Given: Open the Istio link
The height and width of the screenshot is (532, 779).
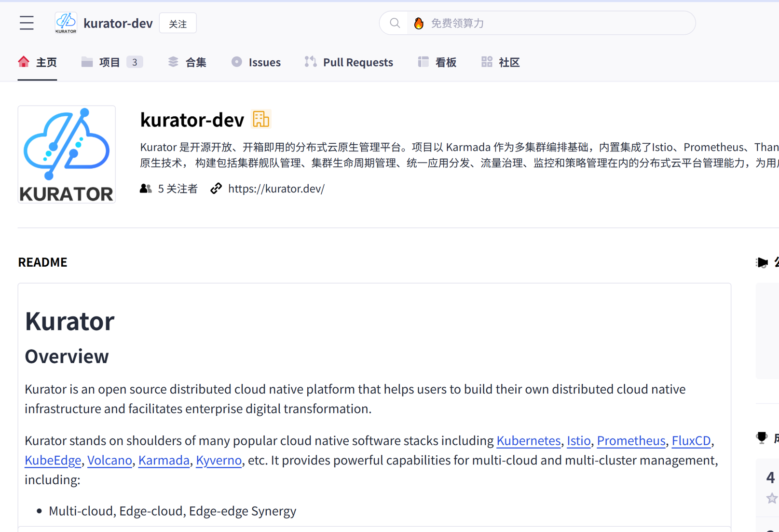Looking at the screenshot, I should (578, 440).
